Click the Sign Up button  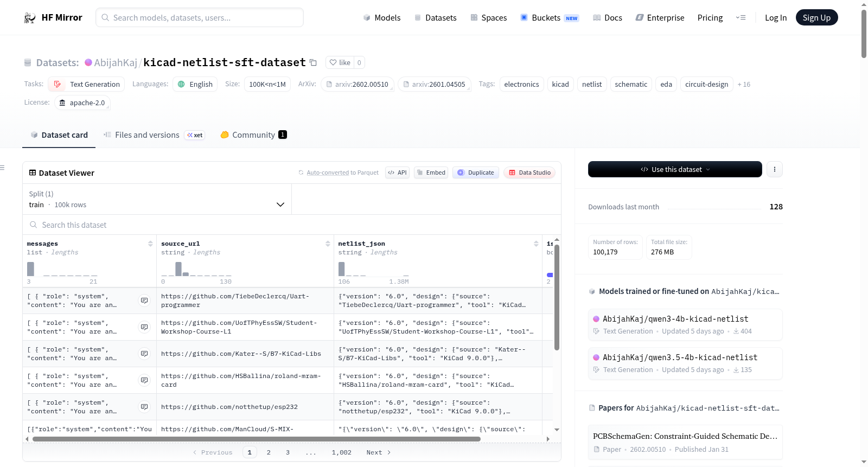point(817,18)
